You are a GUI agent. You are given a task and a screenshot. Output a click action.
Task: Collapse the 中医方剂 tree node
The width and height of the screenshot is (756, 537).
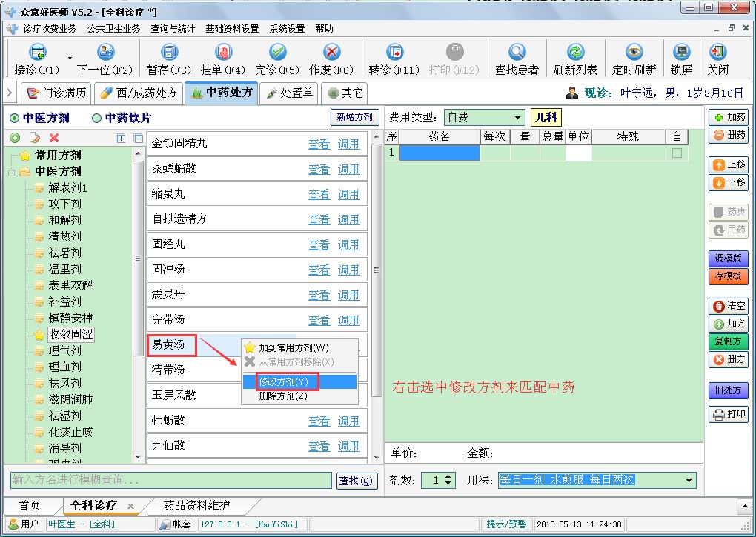(x=12, y=172)
